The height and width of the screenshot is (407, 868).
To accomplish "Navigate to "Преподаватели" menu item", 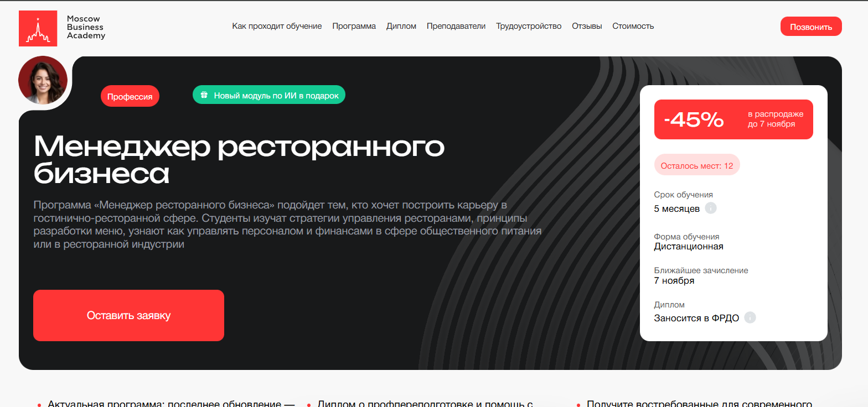I will point(456,26).
